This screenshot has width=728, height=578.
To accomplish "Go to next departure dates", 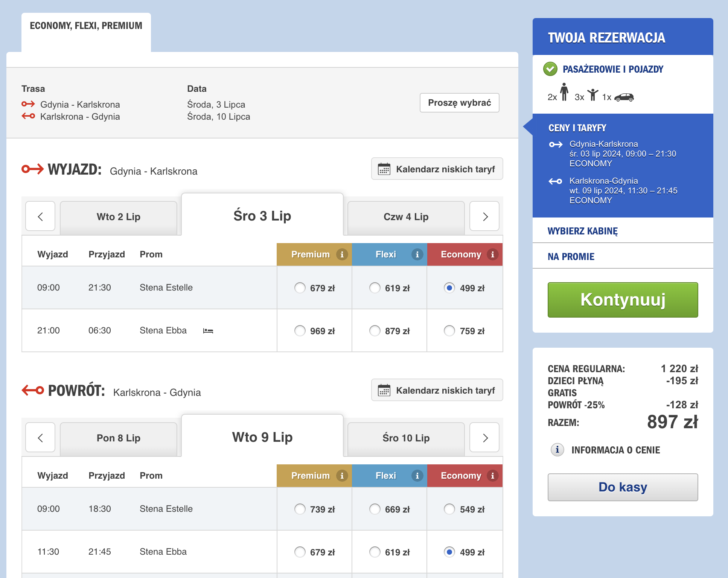I will (x=485, y=216).
